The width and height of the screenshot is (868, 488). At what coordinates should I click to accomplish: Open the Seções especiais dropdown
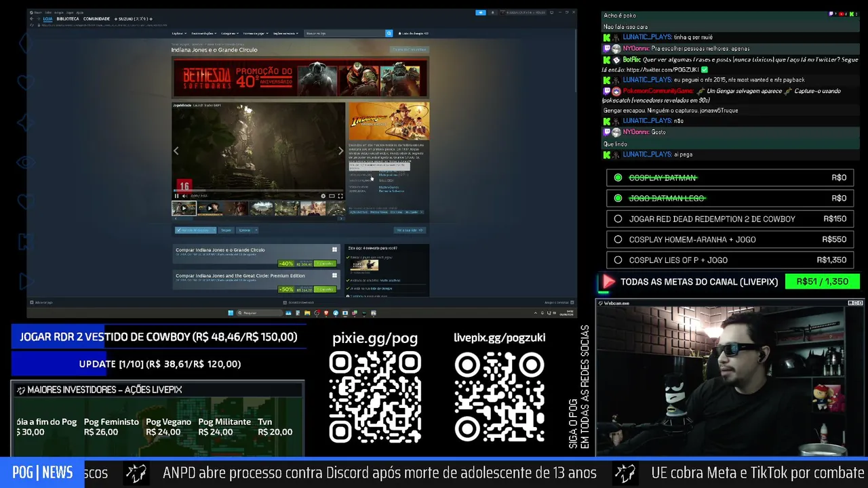coord(285,33)
